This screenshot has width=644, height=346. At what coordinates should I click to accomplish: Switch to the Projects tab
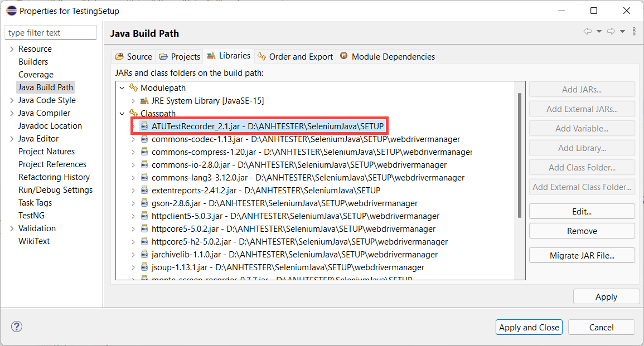[x=180, y=57]
